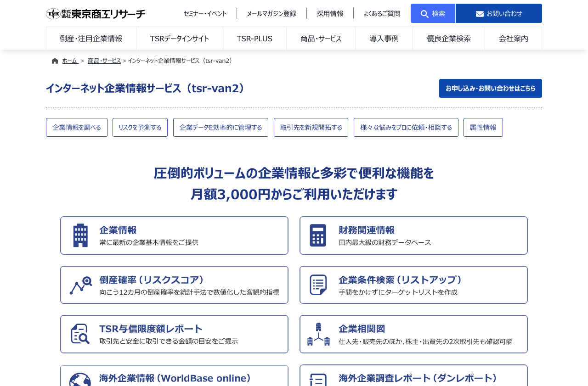Screen dimensions: 588x386
Task: Select the 属性情報 filter tab
Action: click(x=483, y=127)
